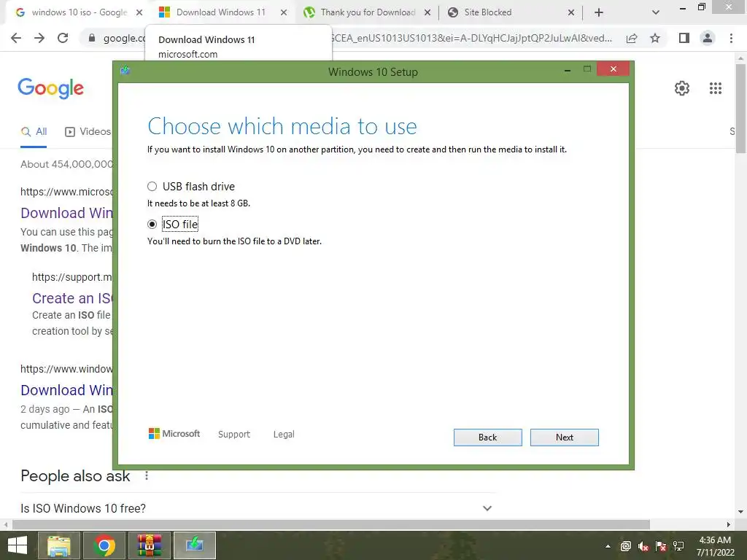Open Chrome from the taskbar

click(x=104, y=545)
